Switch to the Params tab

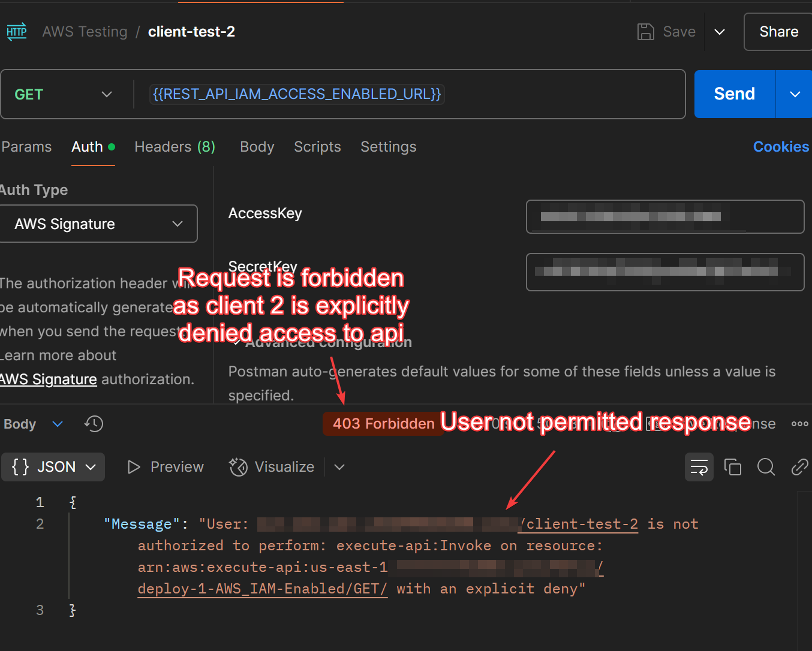click(x=26, y=147)
